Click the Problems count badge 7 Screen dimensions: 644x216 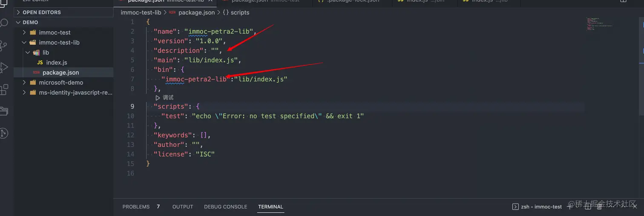158,207
